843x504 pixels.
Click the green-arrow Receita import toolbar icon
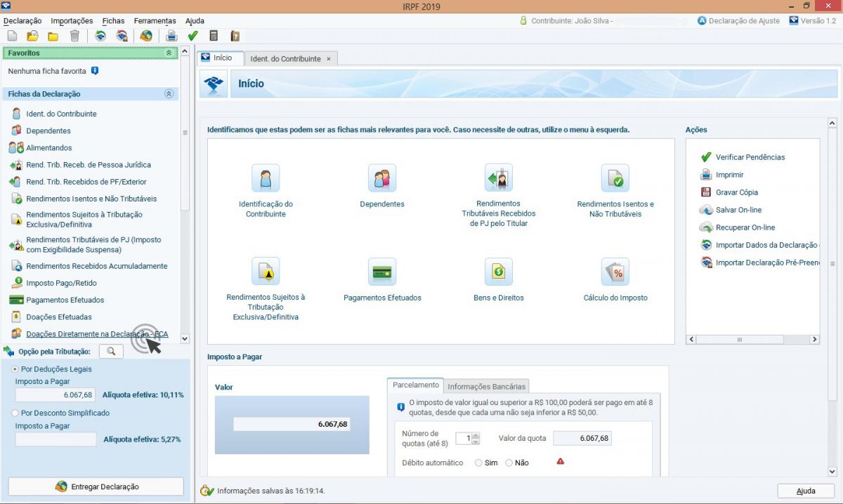tap(101, 36)
